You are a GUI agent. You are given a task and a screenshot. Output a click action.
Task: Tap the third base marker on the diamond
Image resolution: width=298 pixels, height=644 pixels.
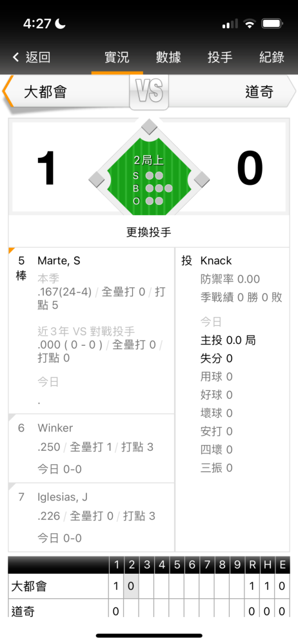coord(97,180)
